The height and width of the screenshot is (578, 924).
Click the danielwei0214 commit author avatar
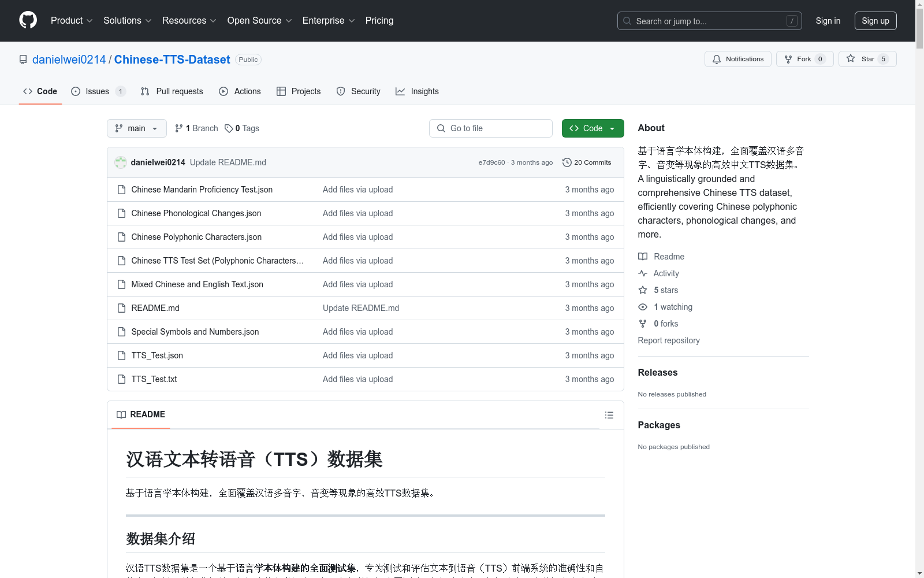point(121,162)
